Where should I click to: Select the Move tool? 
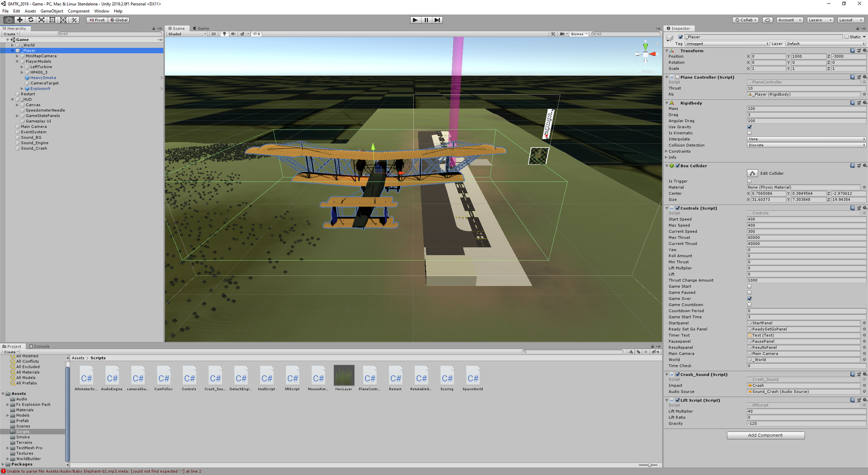tap(20, 20)
